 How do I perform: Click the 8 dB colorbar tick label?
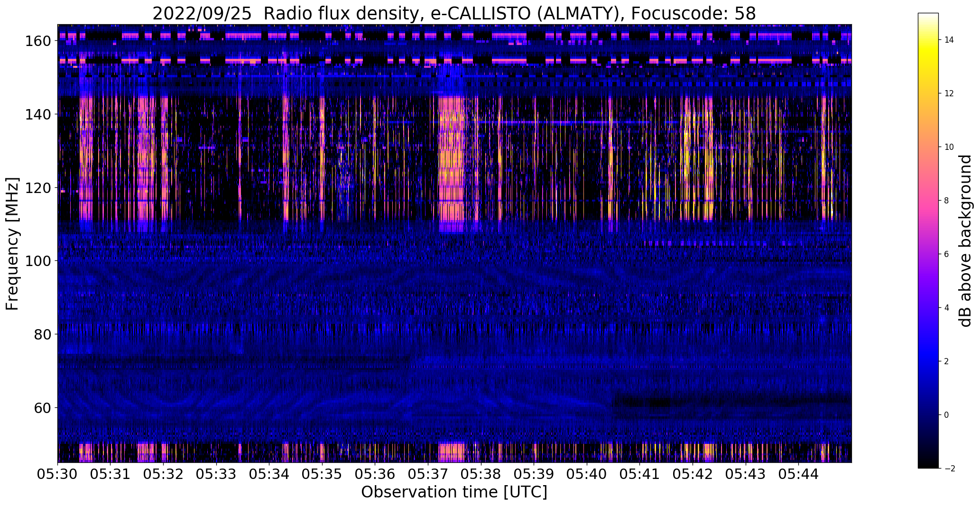click(946, 201)
